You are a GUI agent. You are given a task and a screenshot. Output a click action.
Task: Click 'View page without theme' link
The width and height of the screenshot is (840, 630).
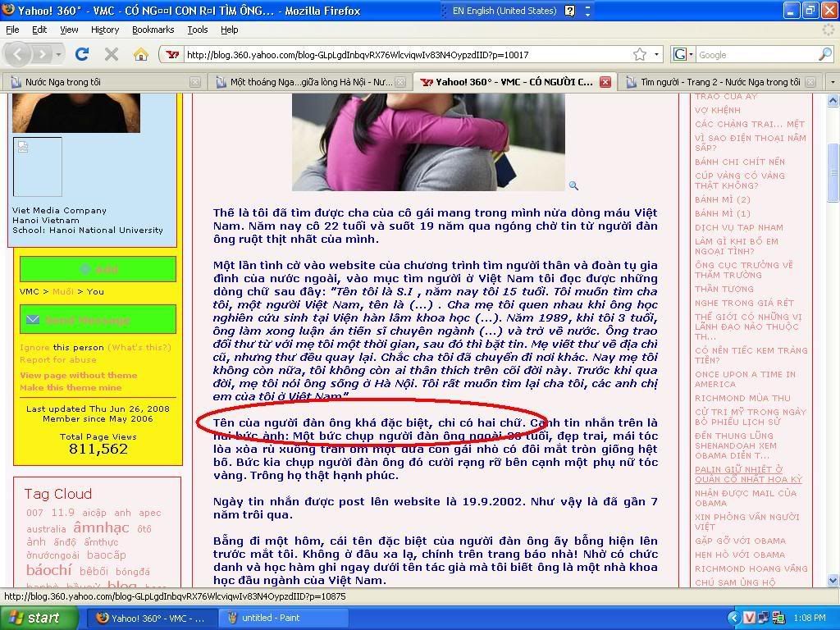point(78,375)
